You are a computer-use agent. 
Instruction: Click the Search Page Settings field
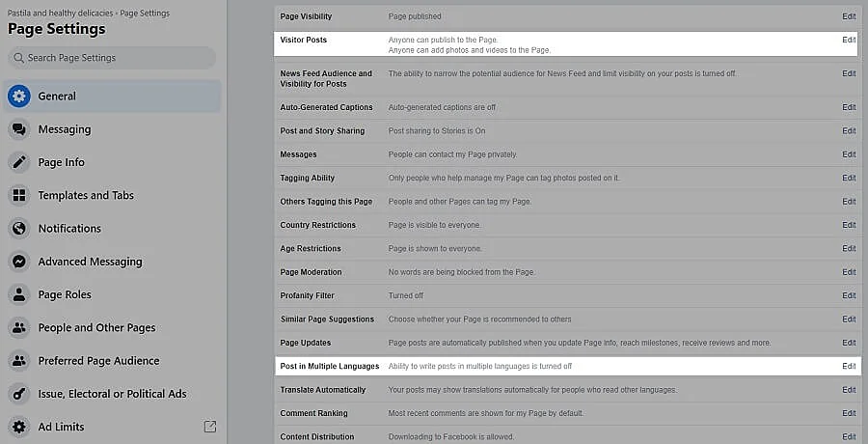coord(112,58)
